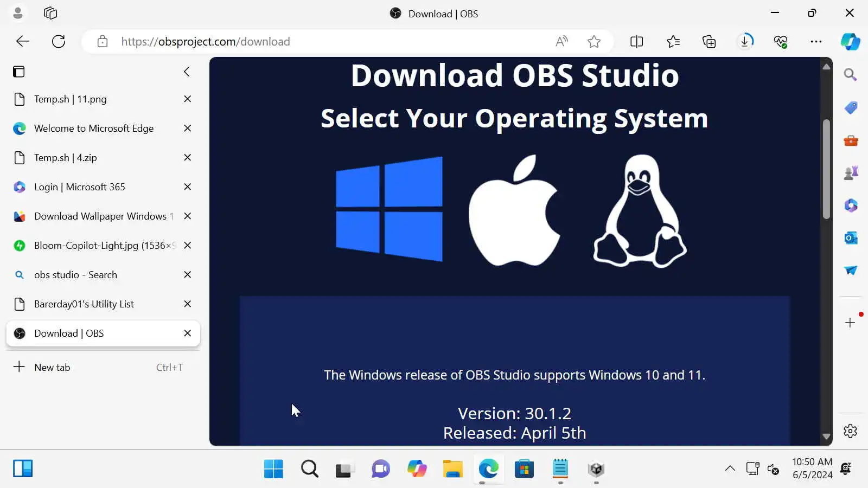Close the Download | OBS tab
The width and height of the screenshot is (868, 488).
(x=188, y=333)
